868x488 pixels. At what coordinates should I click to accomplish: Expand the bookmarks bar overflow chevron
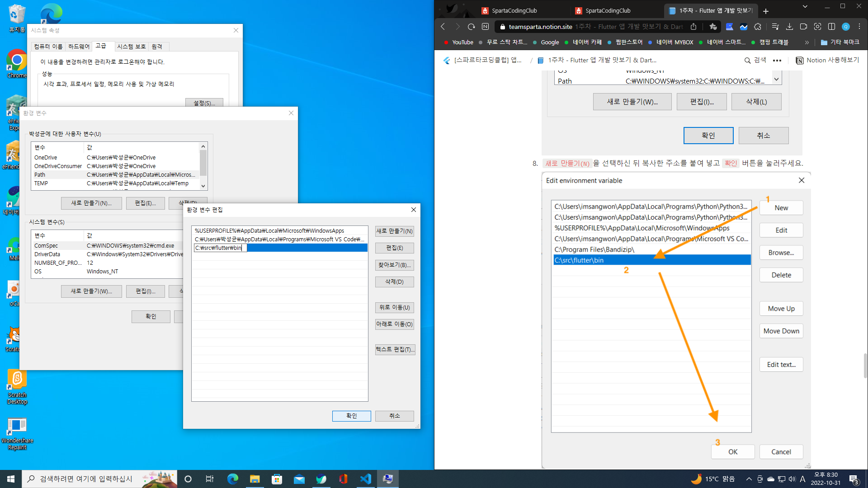[807, 42]
